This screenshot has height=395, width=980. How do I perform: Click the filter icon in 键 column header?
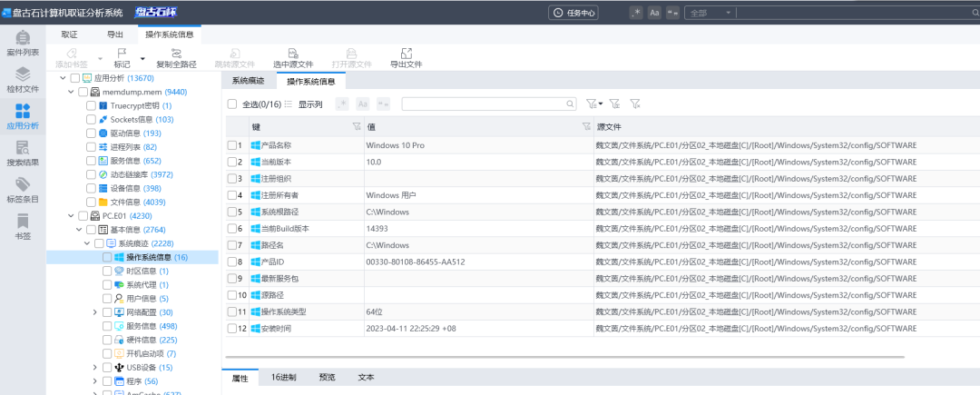[x=357, y=126]
